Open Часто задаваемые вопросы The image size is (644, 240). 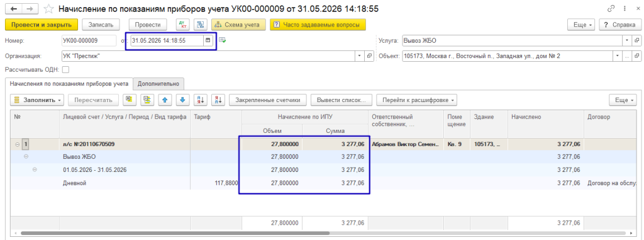tap(318, 25)
